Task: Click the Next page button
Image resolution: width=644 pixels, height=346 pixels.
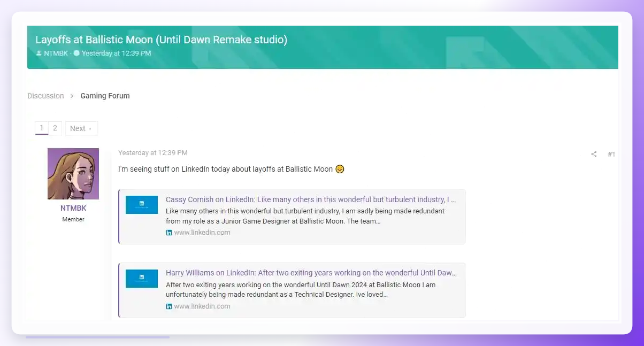Action: [x=81, y=128]
